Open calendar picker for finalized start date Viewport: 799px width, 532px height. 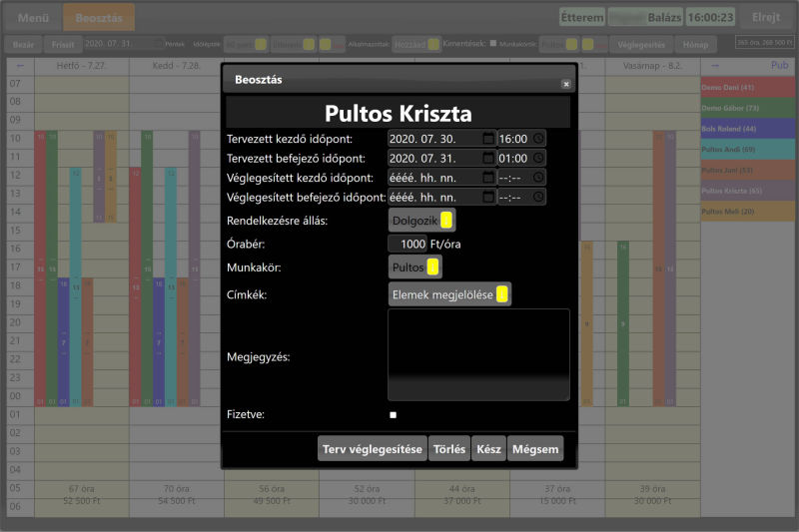coord(487,177)
